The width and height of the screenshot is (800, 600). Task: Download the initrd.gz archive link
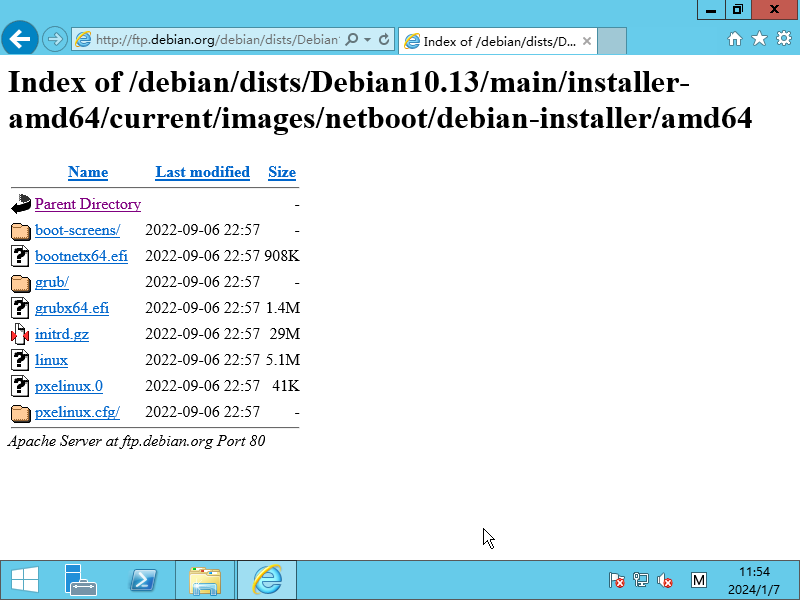point(62,334)
